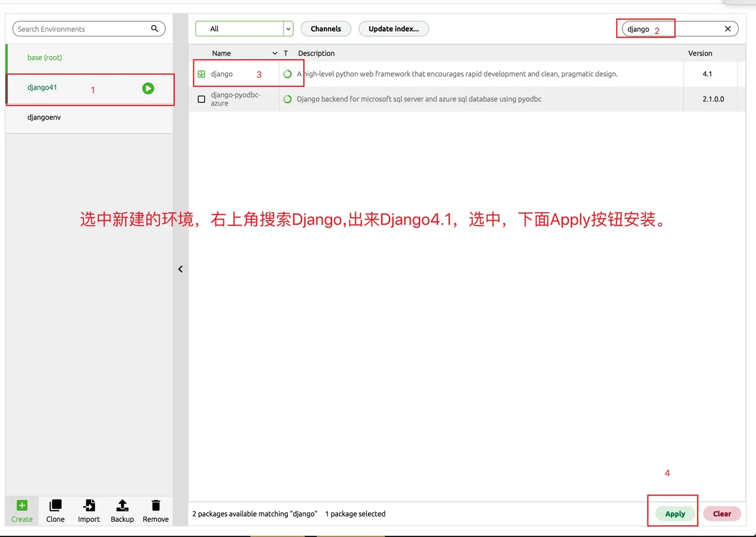
Task: Collapse the environments sidebar arrow
Action: click(x=180, y=269)
